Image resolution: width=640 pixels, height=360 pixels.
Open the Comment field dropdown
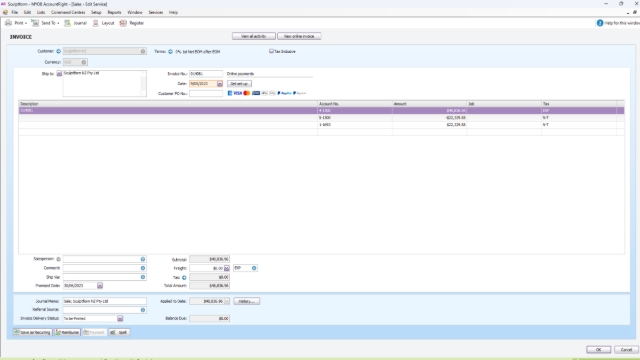click(x=143, y=268)
